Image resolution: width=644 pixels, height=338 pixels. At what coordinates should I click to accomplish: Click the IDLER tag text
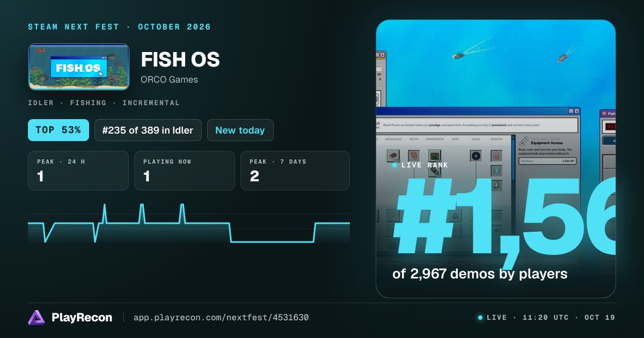coord(41,102)
